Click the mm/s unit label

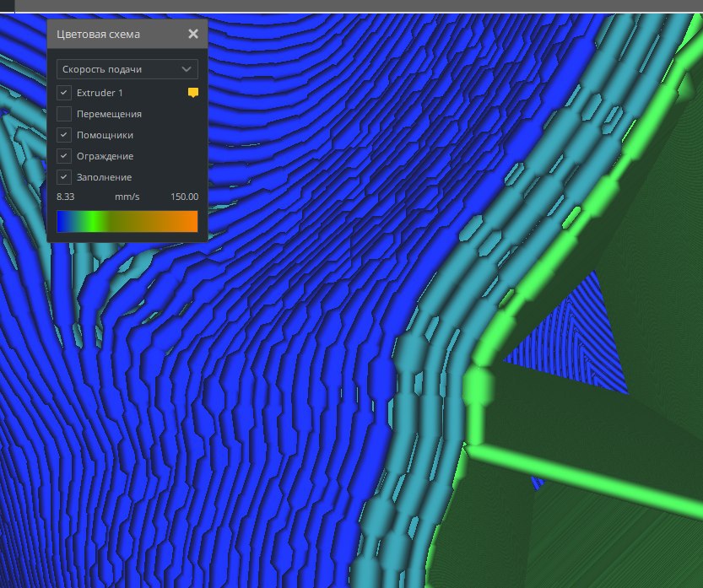pyautogui.click(x=127, y=197)
